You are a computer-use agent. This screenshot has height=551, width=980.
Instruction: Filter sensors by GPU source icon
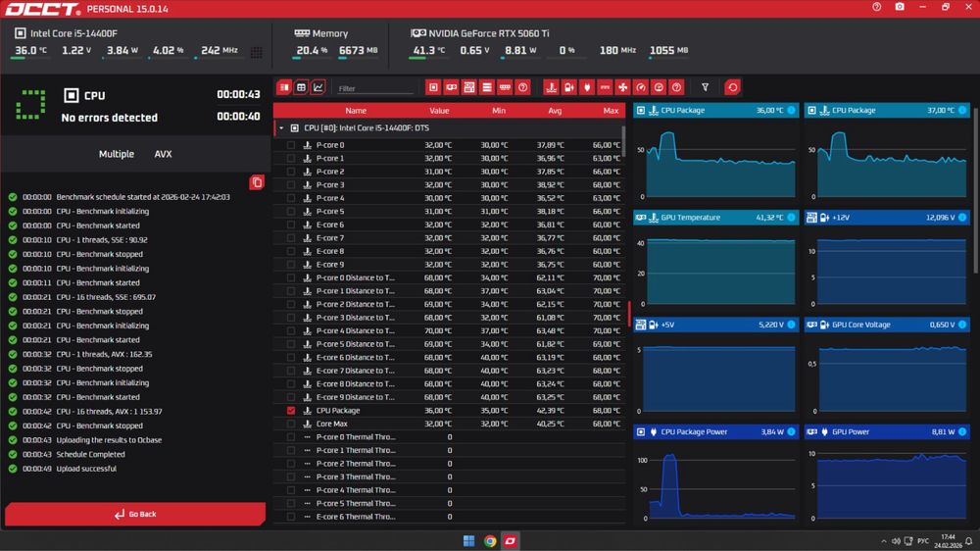click(x=451, y=87)
